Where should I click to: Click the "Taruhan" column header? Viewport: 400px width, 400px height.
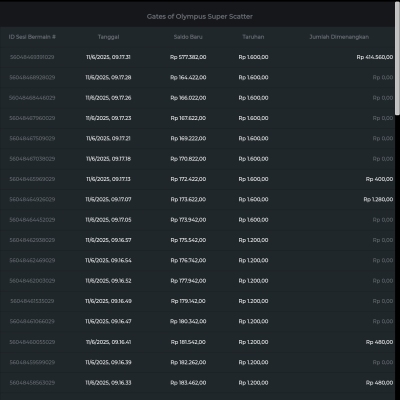pos(253,37)
